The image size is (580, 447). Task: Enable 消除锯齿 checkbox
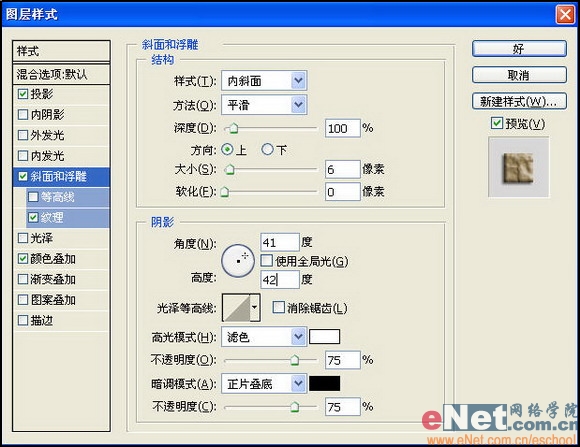pyautogui.click(x=278, y=307)
